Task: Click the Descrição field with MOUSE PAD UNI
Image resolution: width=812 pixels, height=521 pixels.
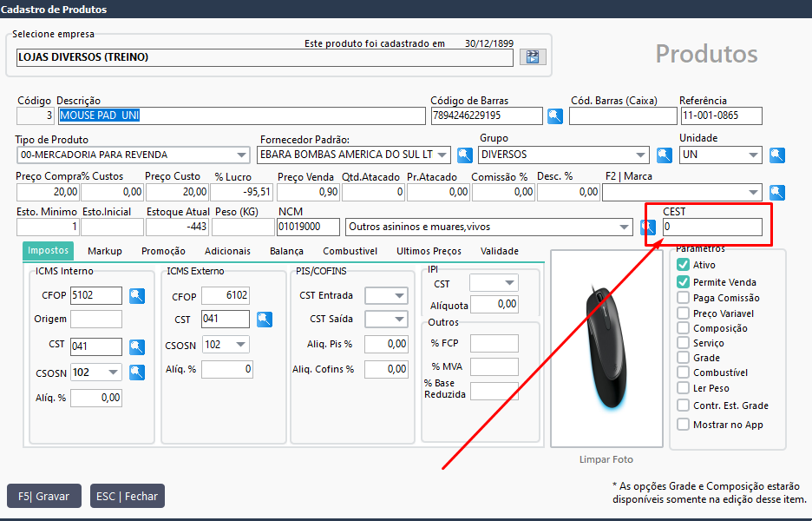Action: coord(241,115)
